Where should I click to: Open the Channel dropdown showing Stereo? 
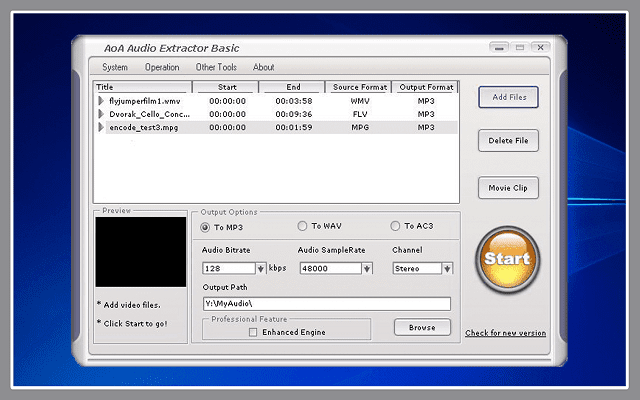(x=446, y=268)
